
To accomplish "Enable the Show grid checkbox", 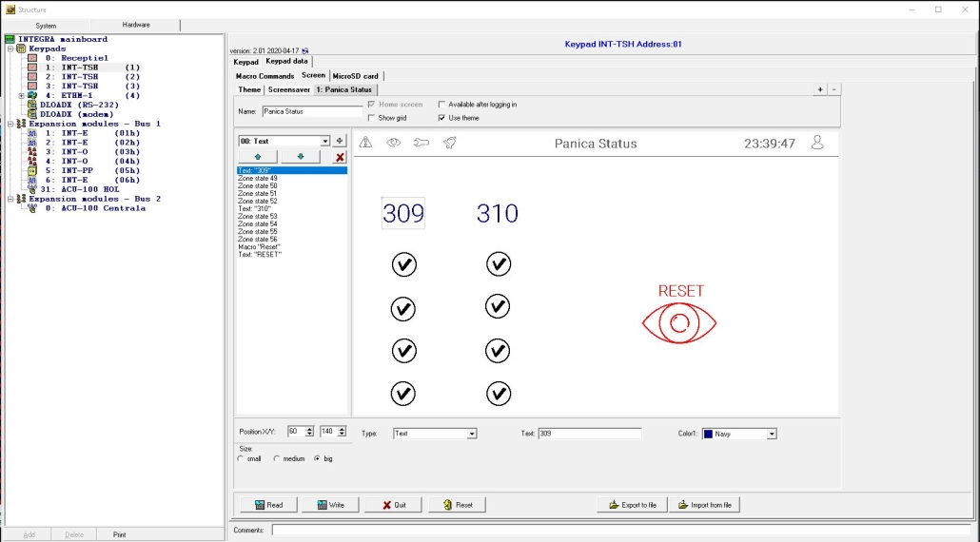I will click(x=371, y=118).
